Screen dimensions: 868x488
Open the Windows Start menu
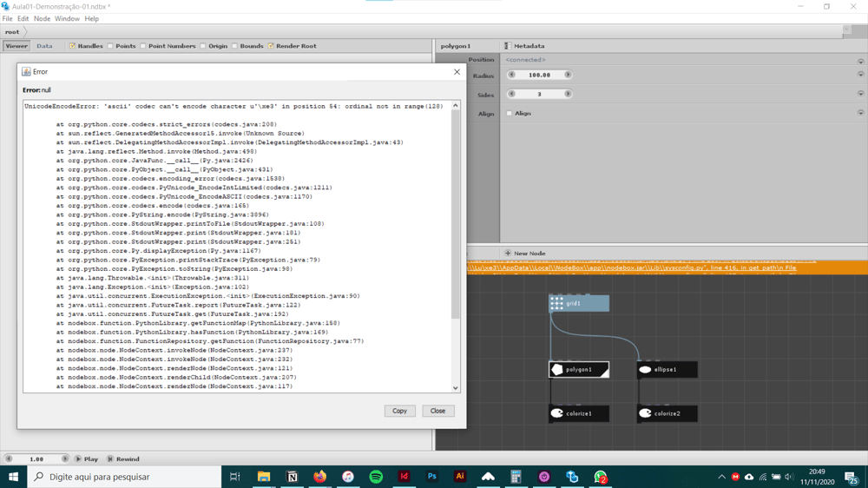(13, 477)
